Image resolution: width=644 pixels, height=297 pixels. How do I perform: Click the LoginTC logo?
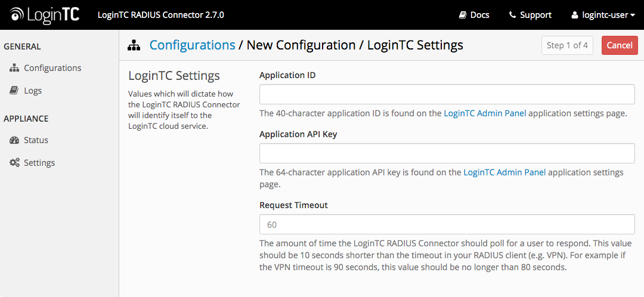45,15
